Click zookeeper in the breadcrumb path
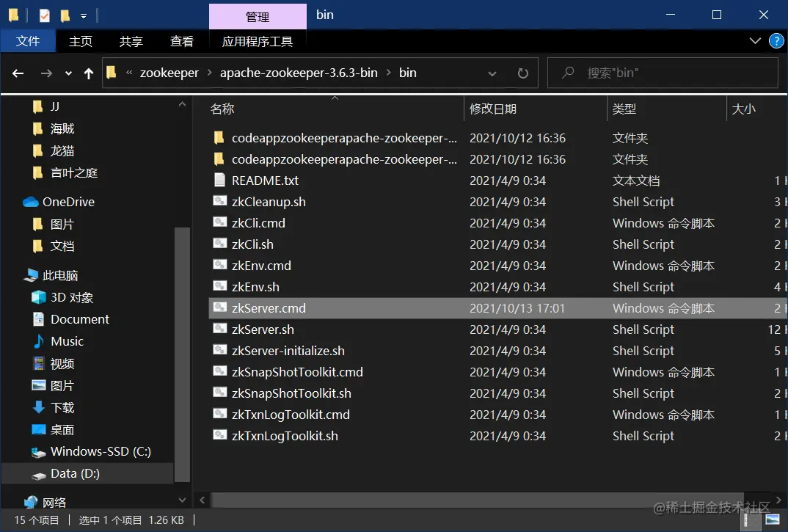The width and height of the screenshot is (788, 532). click(x=169, y=73)
